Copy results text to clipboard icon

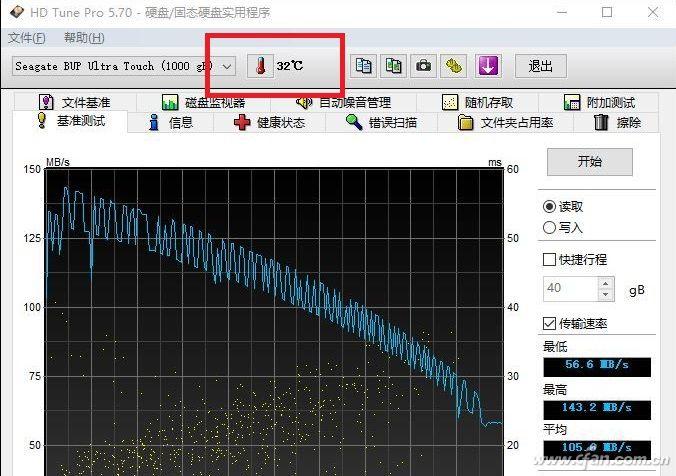tap(364, 66)
